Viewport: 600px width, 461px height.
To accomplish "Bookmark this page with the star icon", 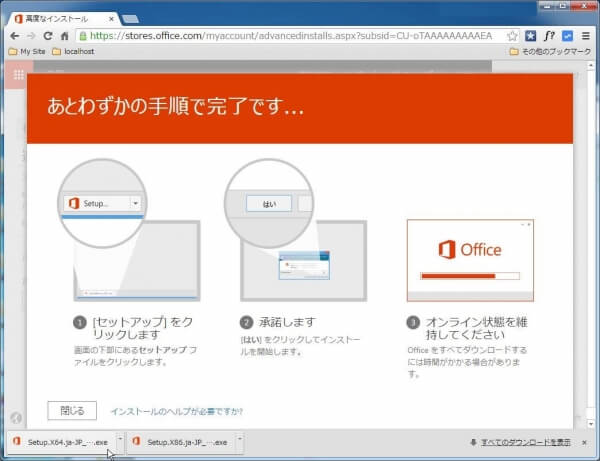I will pyautogui.click(x=512, y=36).
